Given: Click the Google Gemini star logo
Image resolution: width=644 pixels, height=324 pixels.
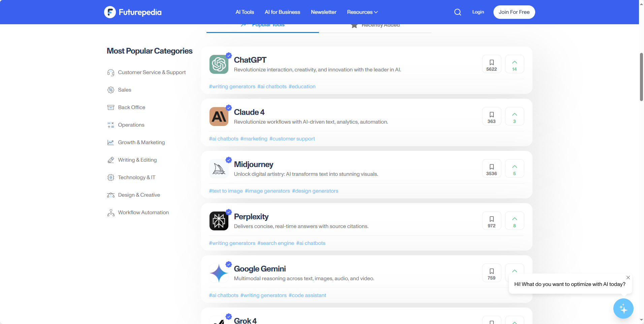Looking at the screenshot, I should click(x=219, y=273).
